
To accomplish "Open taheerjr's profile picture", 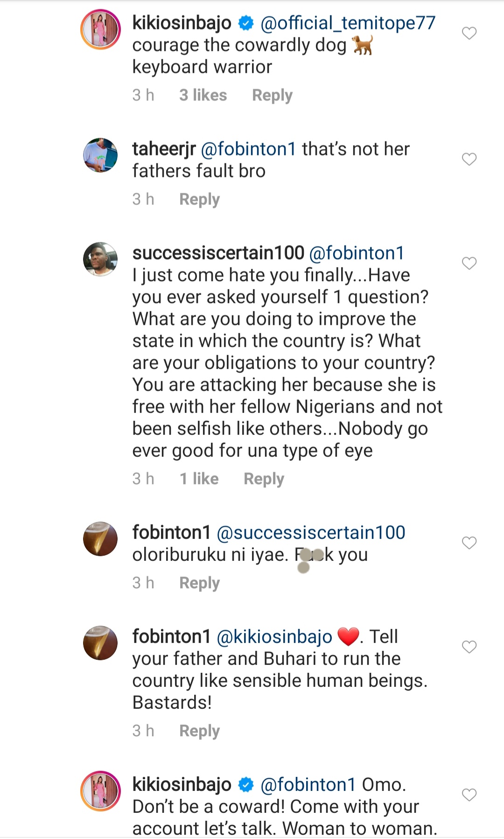I will coord(100,155).
